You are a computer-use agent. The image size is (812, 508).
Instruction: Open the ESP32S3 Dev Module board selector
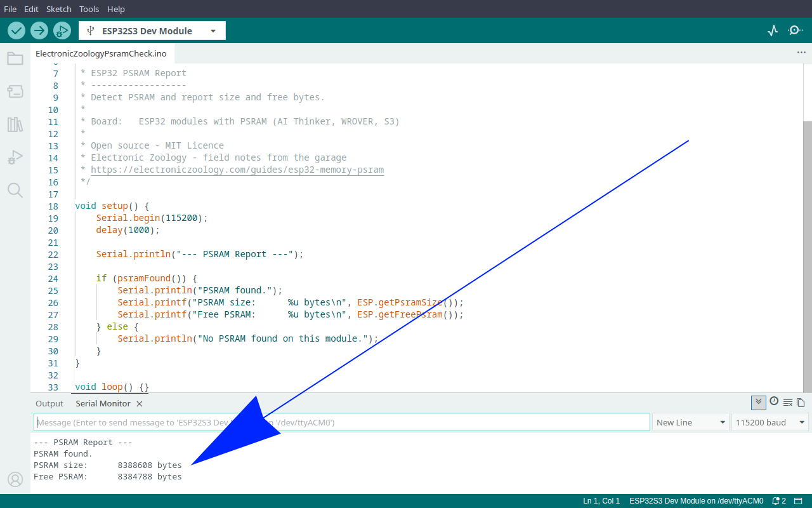click(x=152, y=30)
